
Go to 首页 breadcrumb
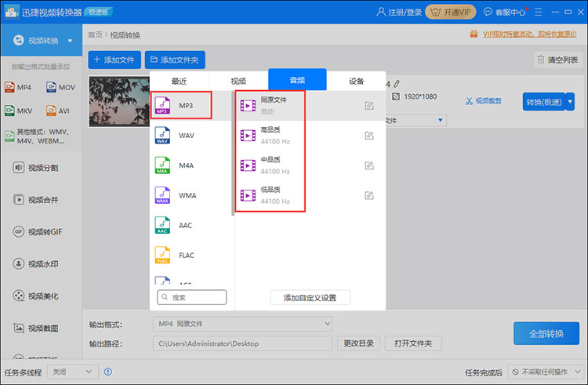click(x=95, y=35)
